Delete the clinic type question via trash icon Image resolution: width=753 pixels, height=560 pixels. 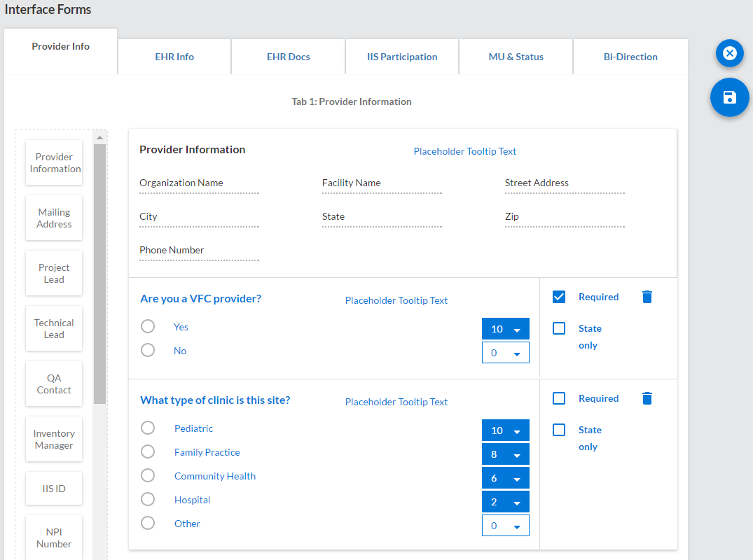click(647, 399)
